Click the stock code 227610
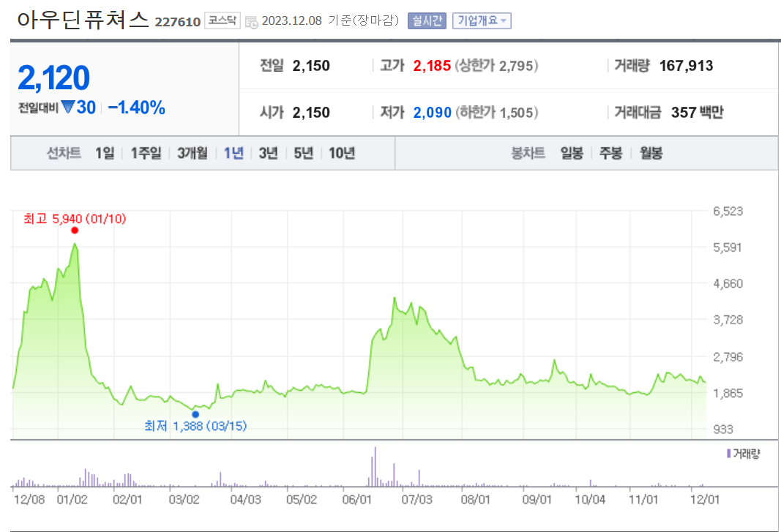The width and height of the screenshot is (781, 532). point(178,22)
